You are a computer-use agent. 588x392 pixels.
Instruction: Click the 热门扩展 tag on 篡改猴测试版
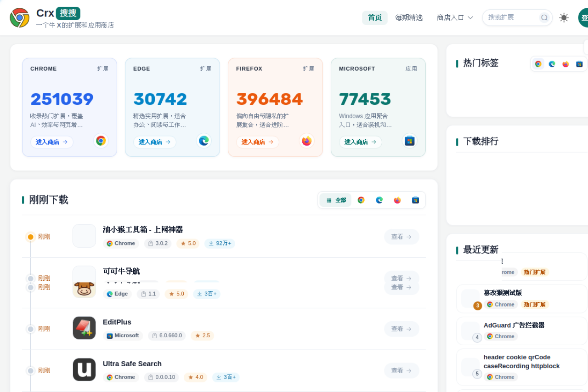tap(535, 305)
